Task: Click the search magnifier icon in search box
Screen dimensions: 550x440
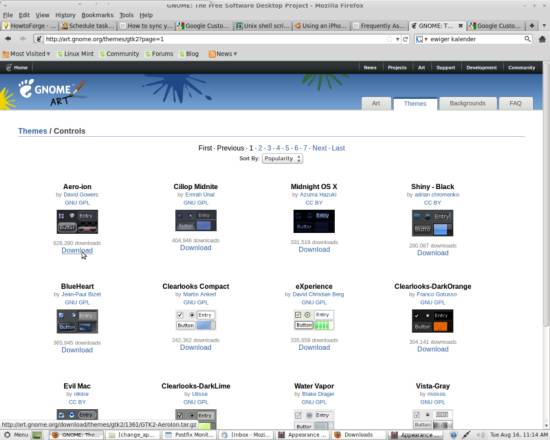Action: coord(527,39)
